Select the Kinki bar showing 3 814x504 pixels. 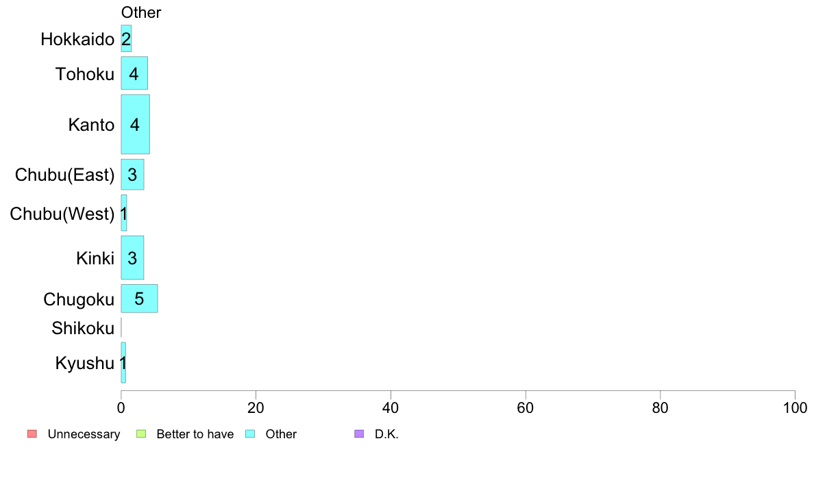(x=132, y=257)
